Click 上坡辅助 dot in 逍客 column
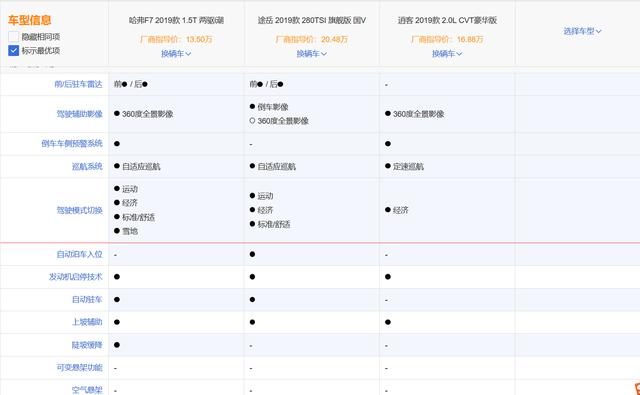The height and width of the screenshot is (395, 640). coord(388,322)
